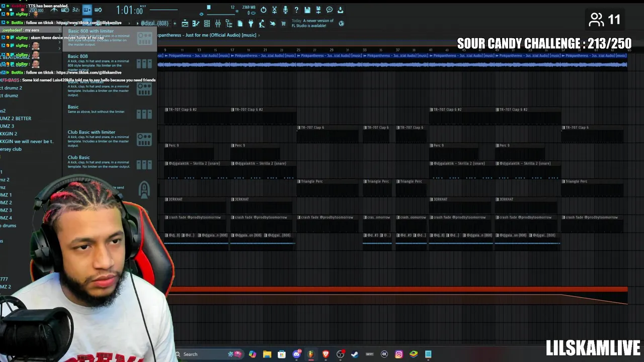The height and width of the screenshot is (362, 644).
Task: Open the pattern selector @djgal..(808) dropdown
Action: [x=154, y=23]
